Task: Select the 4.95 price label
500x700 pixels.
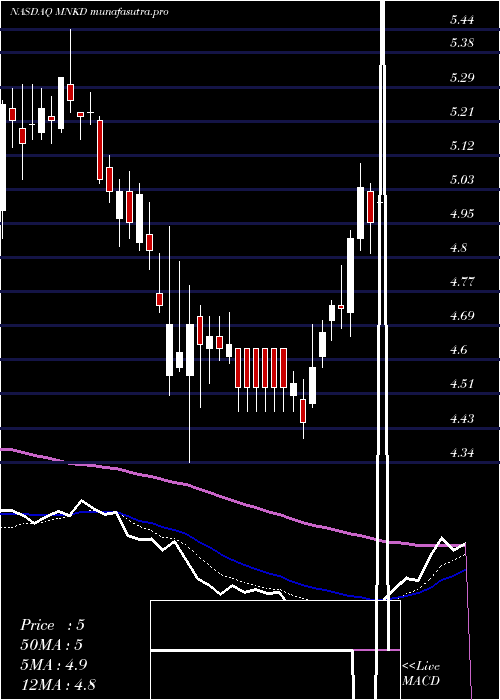Action: pos(461,213)
